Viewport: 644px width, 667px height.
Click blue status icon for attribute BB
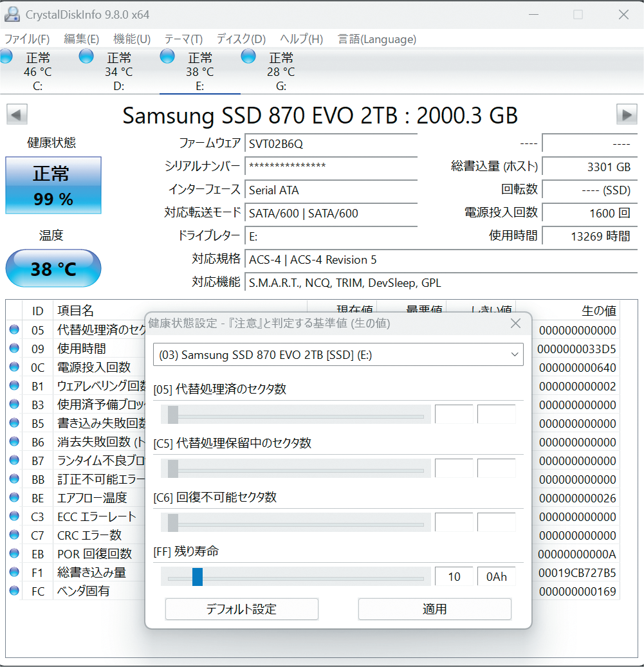pyautogui.click(x=14, y=479)
